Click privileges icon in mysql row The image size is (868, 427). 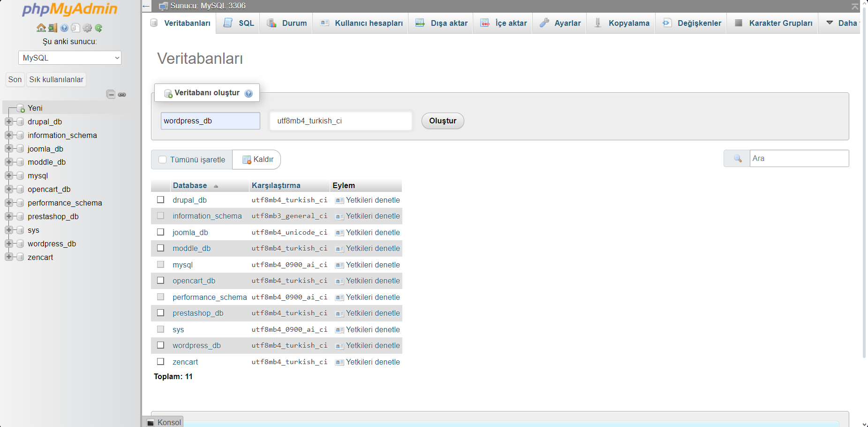point(340,265)
